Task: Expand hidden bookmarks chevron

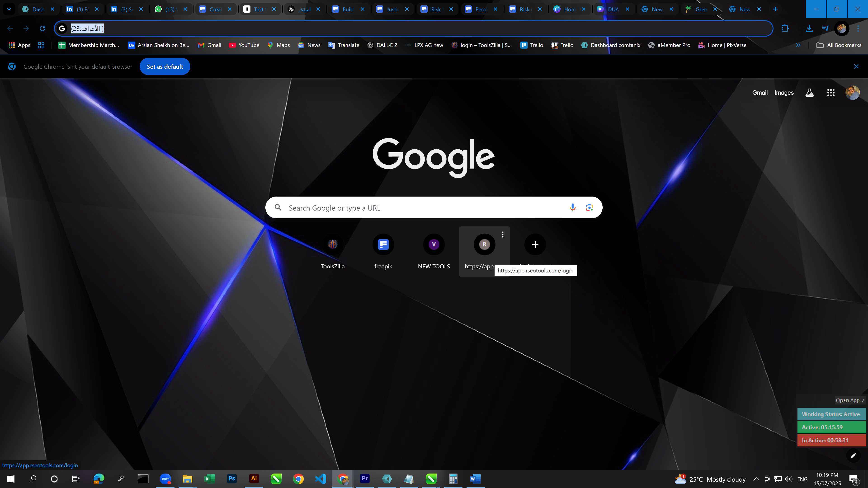Action: 798,45
